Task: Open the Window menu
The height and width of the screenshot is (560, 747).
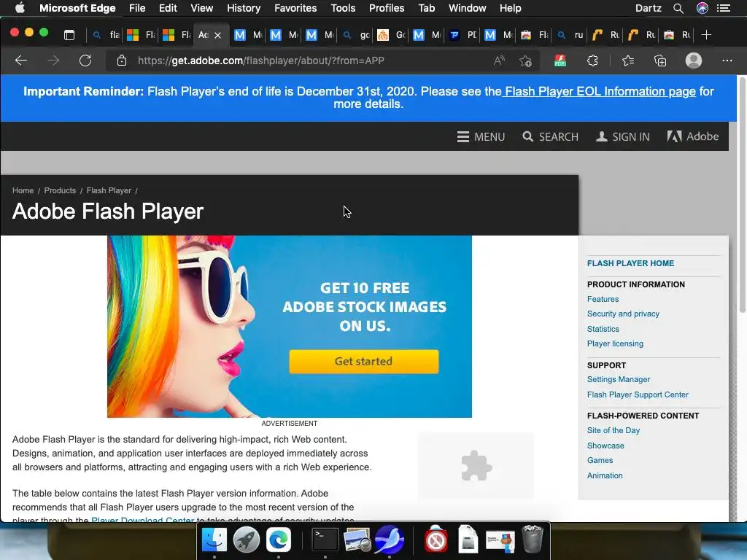Action: 468,8
